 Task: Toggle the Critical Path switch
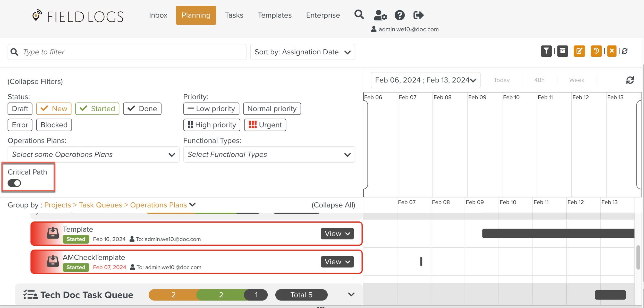click(14, 183)
